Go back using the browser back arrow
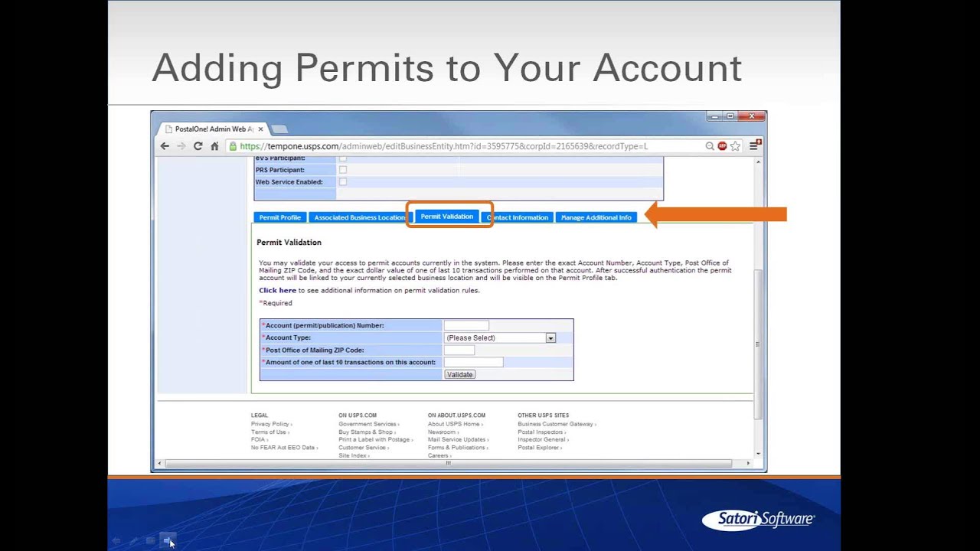 click(x=165, y=146)
